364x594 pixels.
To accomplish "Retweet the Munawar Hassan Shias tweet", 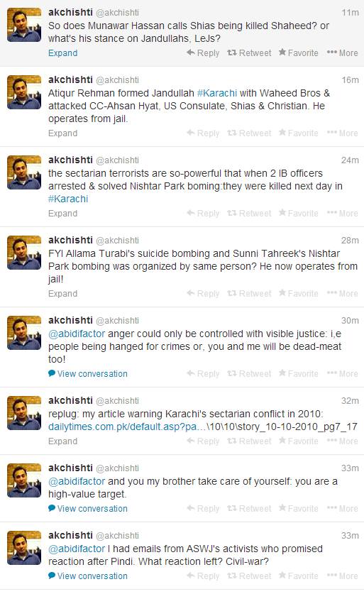I will click(x=249, y=53).
